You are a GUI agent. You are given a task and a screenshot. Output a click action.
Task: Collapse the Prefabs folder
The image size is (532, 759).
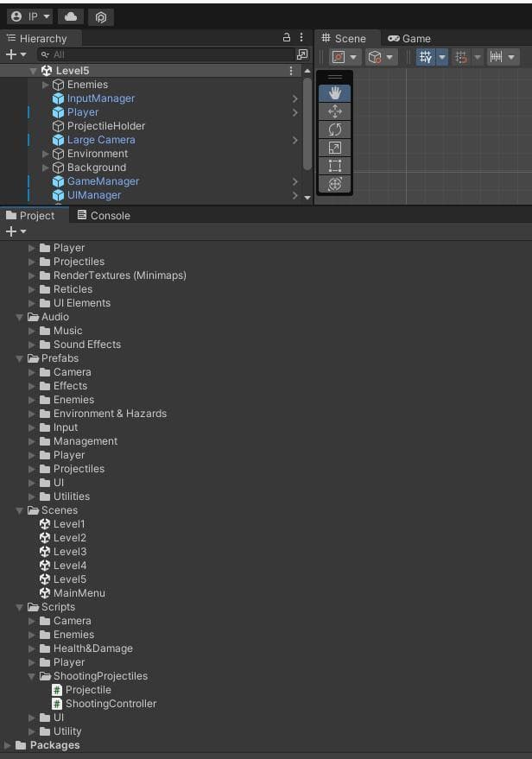(19, 358)
